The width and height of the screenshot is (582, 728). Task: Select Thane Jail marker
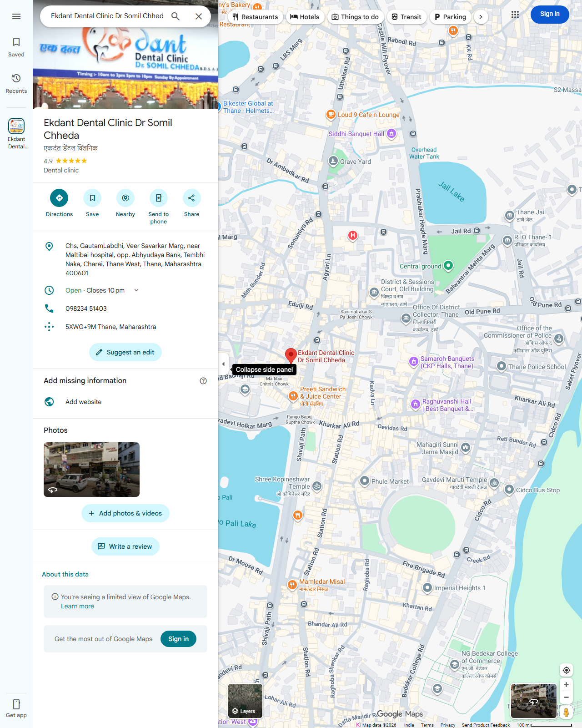(x=509, y=215)
